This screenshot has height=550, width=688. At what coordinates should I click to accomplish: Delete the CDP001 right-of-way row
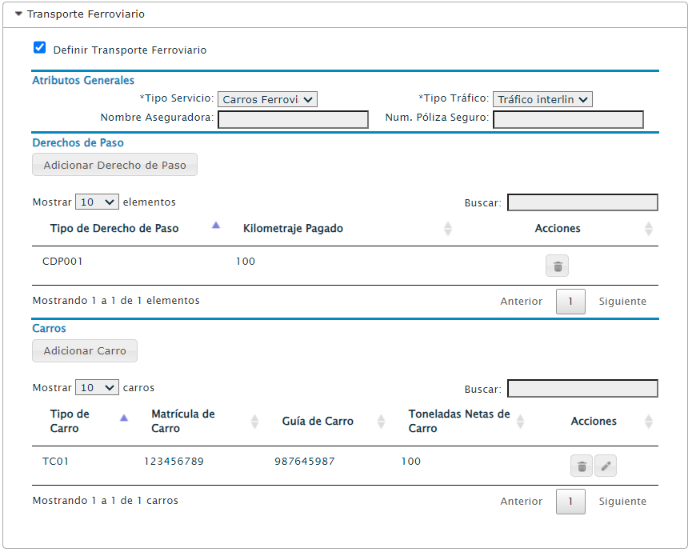pyautogui.click(x=557, y=266)
